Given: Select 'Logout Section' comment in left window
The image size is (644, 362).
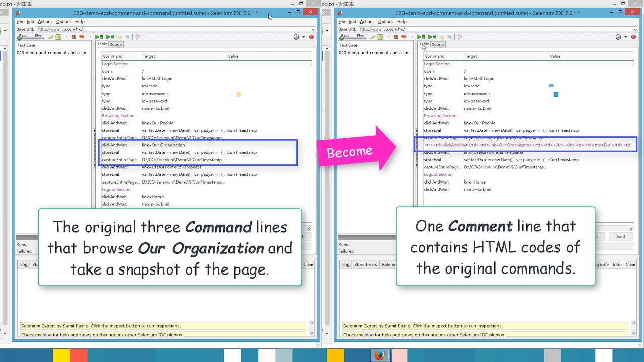Looking at the screenshot, I should [206, 190].
